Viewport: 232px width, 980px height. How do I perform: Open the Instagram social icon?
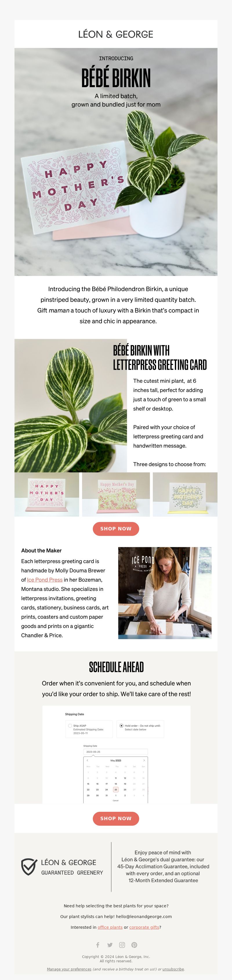coord(122,945)
